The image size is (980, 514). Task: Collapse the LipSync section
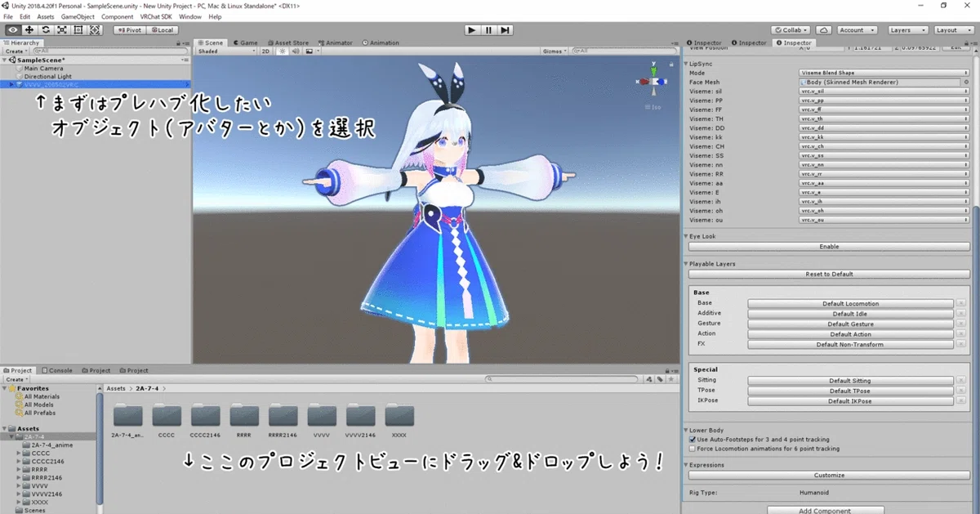click(x=686, y=63)
